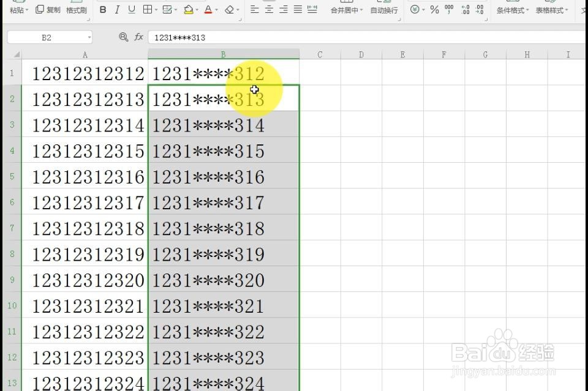Align text right

(x=284, y=10)
